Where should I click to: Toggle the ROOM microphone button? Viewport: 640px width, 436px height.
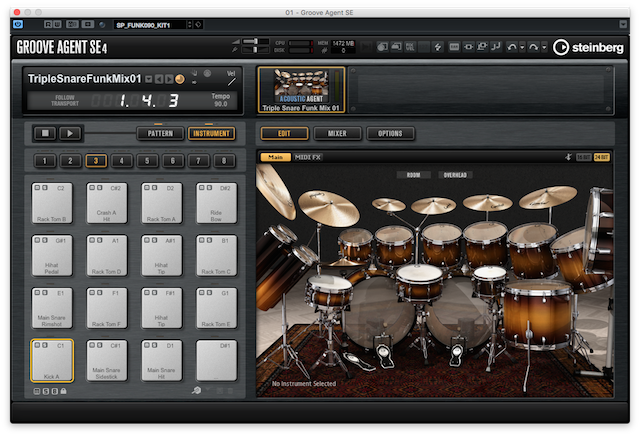[413, 175]
